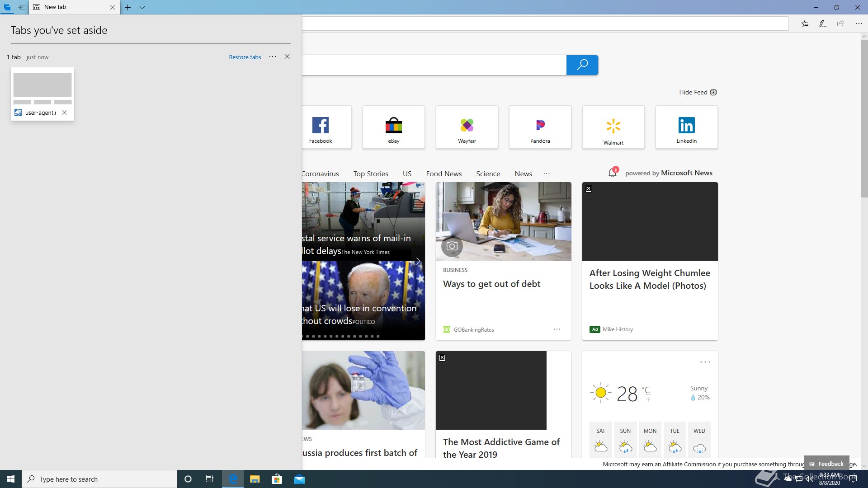Click the browser address bar
Image resolution: width=868 pixels, height=488 pixels.
coord(545,23)
